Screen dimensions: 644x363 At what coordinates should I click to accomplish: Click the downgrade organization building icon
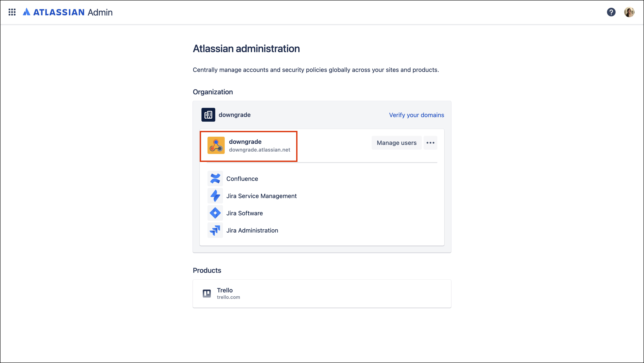[x=208, y=115]
